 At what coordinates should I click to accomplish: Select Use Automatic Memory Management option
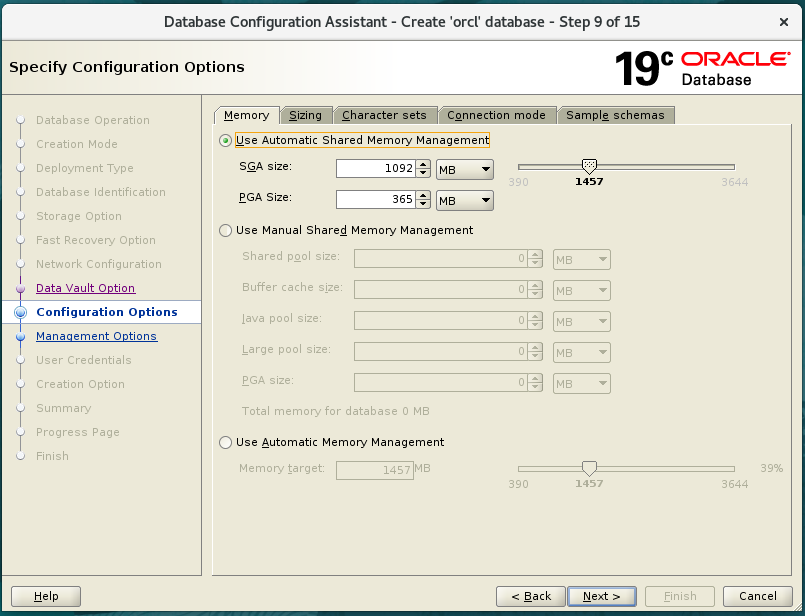225,442
